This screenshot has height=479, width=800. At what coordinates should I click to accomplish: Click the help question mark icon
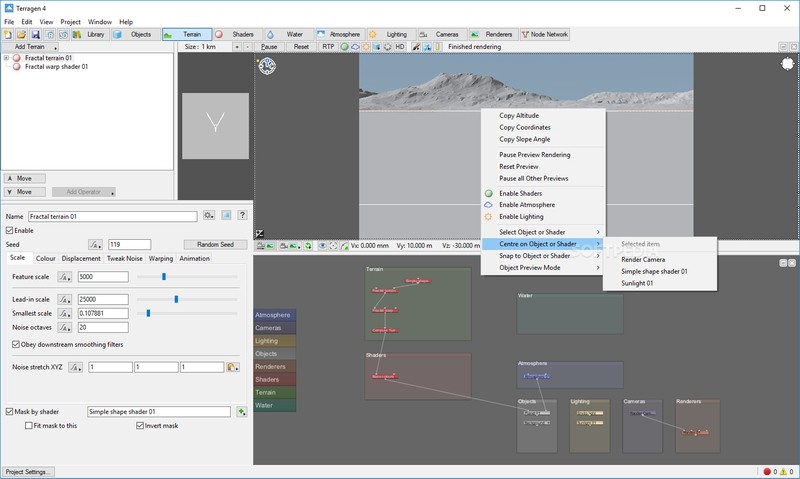click(242, 215)
